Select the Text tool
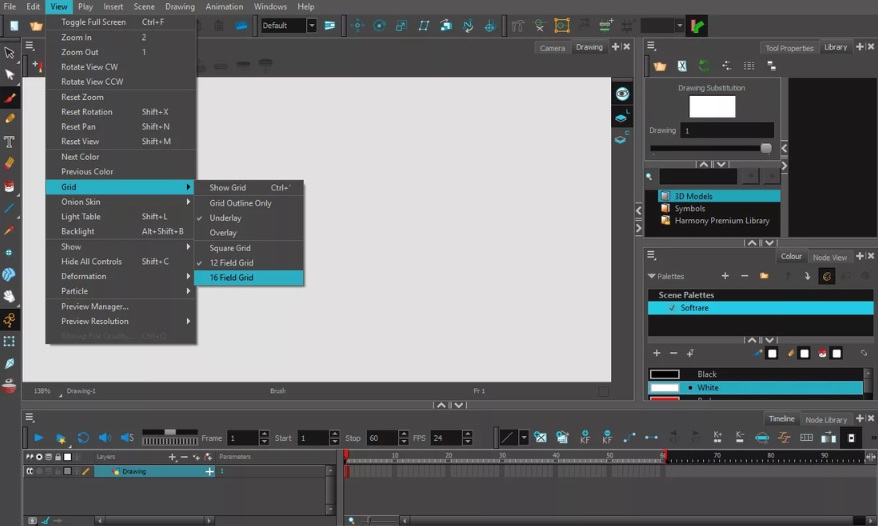Screen dimensions: 878x526 10,141
